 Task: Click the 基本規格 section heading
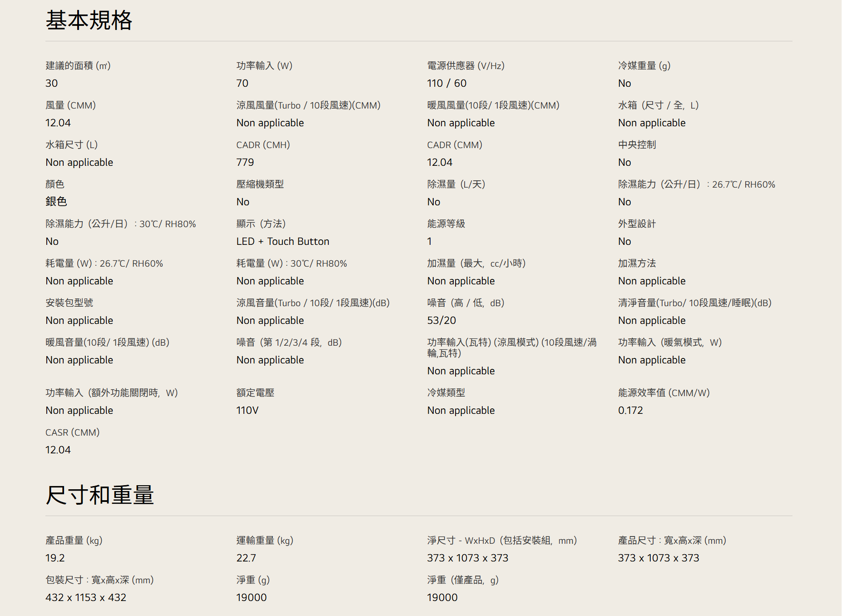(x=89, y=20)
